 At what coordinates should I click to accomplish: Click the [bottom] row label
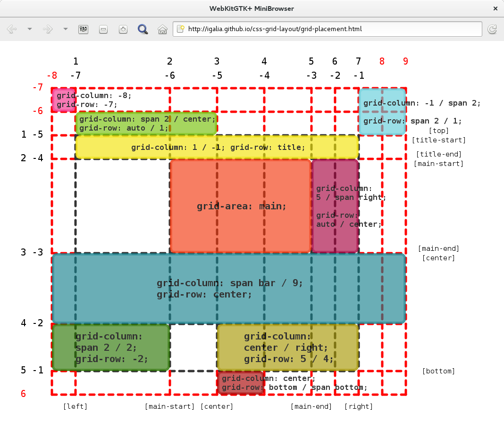pos(439,371)
